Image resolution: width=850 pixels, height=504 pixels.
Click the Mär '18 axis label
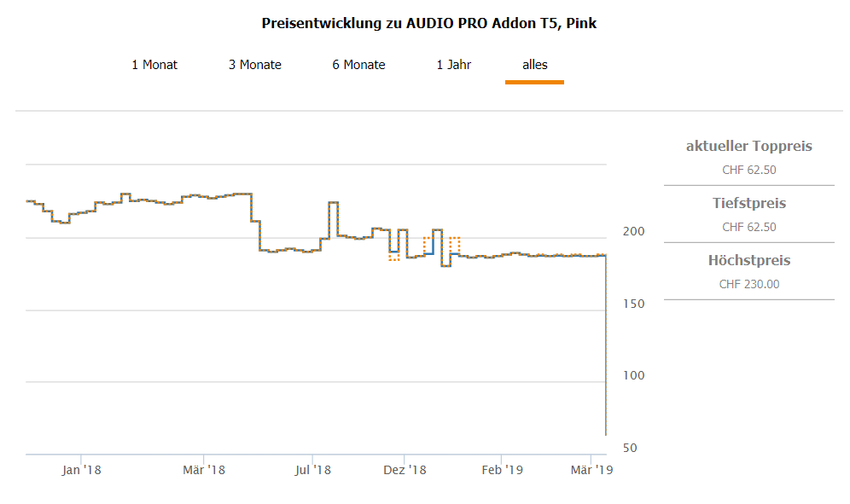(204, 470)
